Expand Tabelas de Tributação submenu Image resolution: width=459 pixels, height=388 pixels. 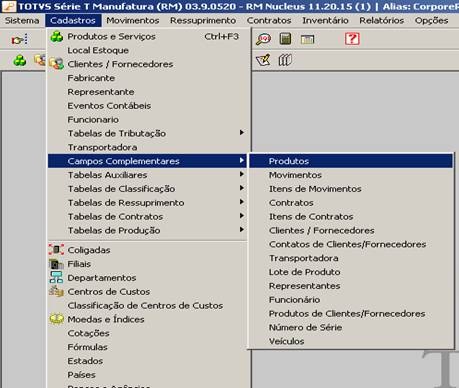tap(147, 133)
